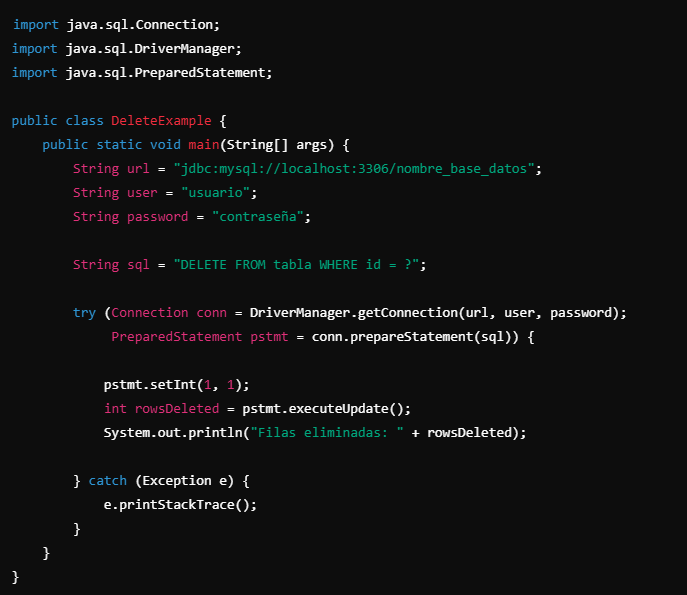Click the main method name
The image size is (687, 595).
point(204,145)
